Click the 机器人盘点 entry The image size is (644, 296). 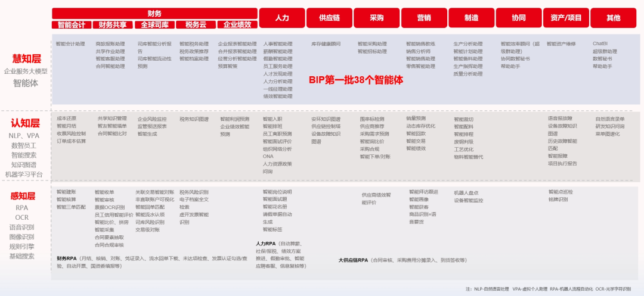[466, 193]
